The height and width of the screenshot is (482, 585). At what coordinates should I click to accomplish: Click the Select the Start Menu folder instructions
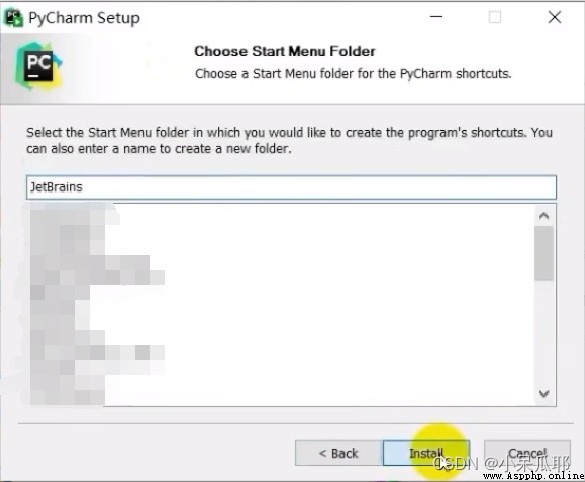click(289, 141)
